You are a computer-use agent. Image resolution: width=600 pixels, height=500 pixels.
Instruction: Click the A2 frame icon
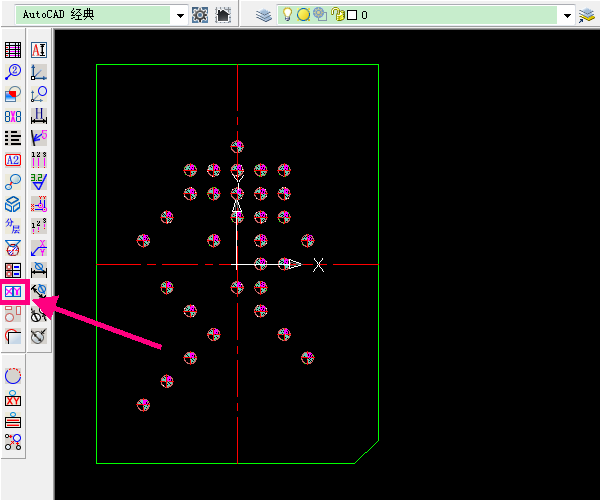click(x=13, y=160)
